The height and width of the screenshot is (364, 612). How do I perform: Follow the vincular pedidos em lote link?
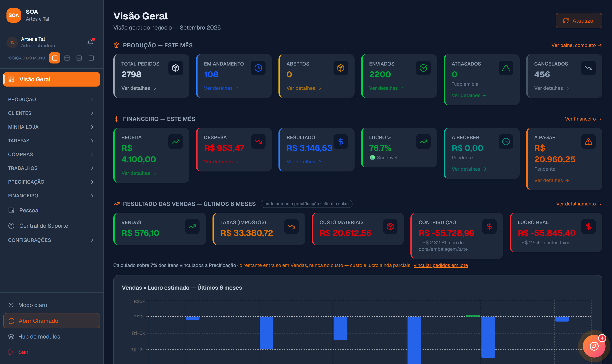tap(441, 265)
